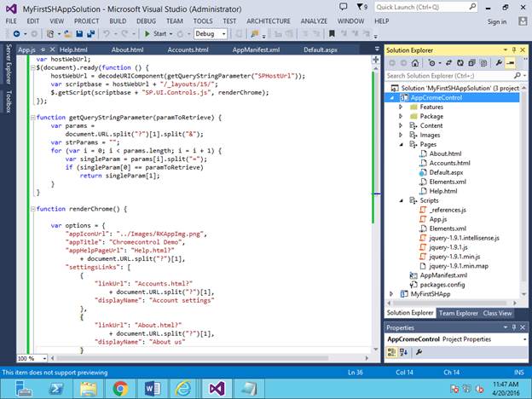
Task: Close the App.js editor tab
Action: 52,49
